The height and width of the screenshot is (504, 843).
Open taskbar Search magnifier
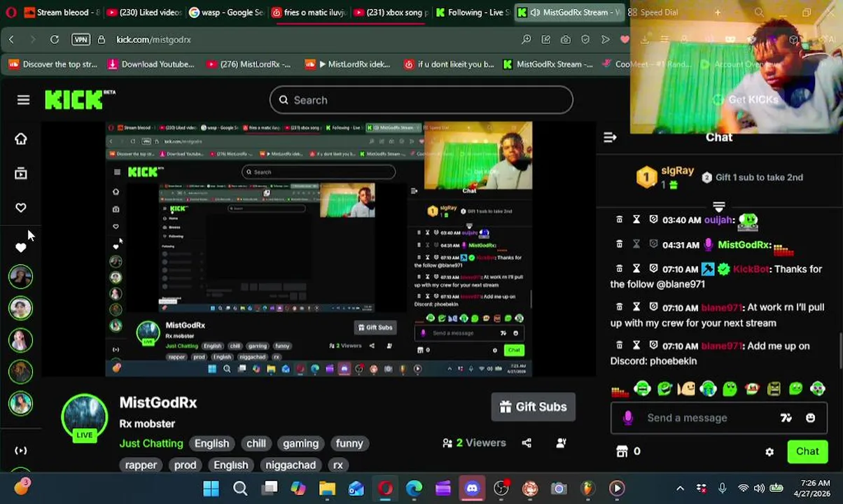coord(240,488)
